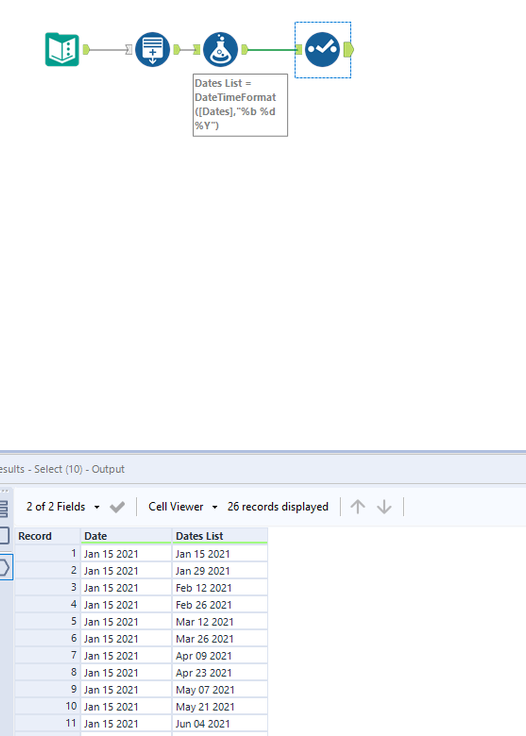Image resolution: width=526 pixels, height=736 pixels.
Task: Click the Dates List column header
Action: click(x=220, y=536)
